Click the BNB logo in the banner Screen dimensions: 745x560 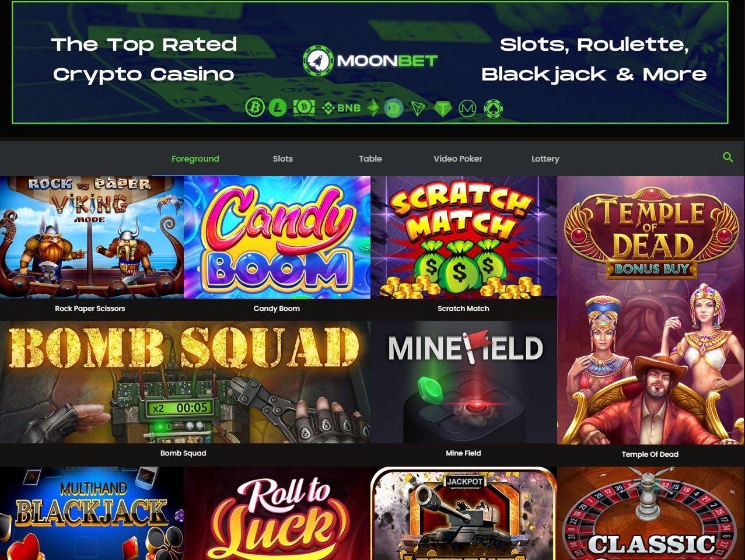click(x=341, y=108)
